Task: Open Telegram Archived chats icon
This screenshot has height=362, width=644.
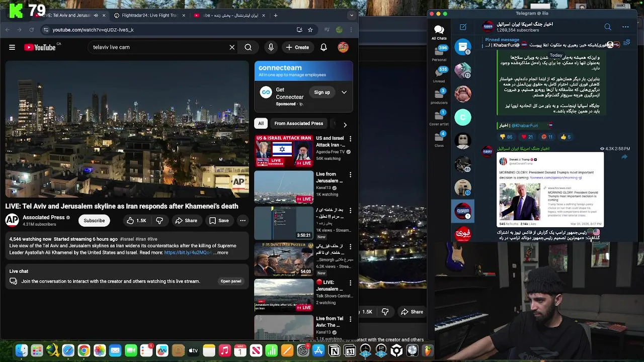Action: pyautogui.click(x=463, y=47)
